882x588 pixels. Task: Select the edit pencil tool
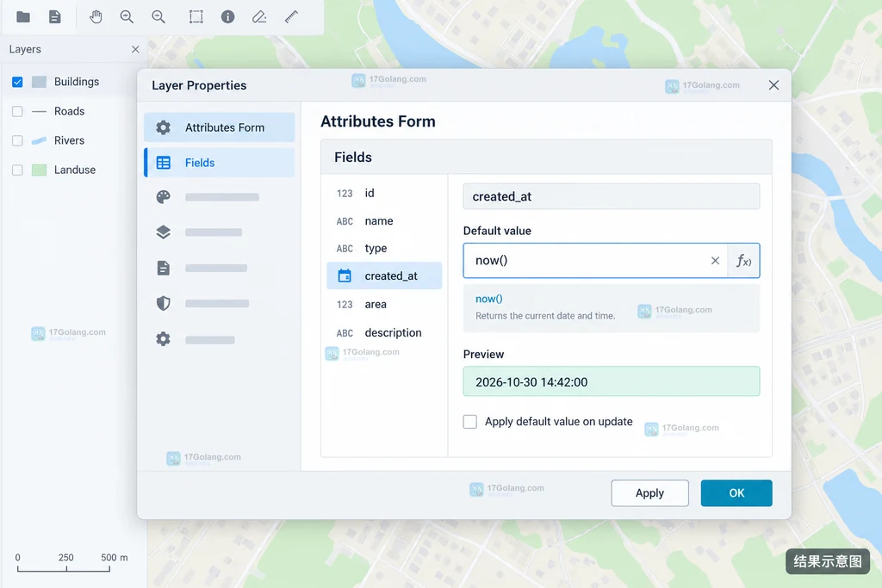coord(259,17)
